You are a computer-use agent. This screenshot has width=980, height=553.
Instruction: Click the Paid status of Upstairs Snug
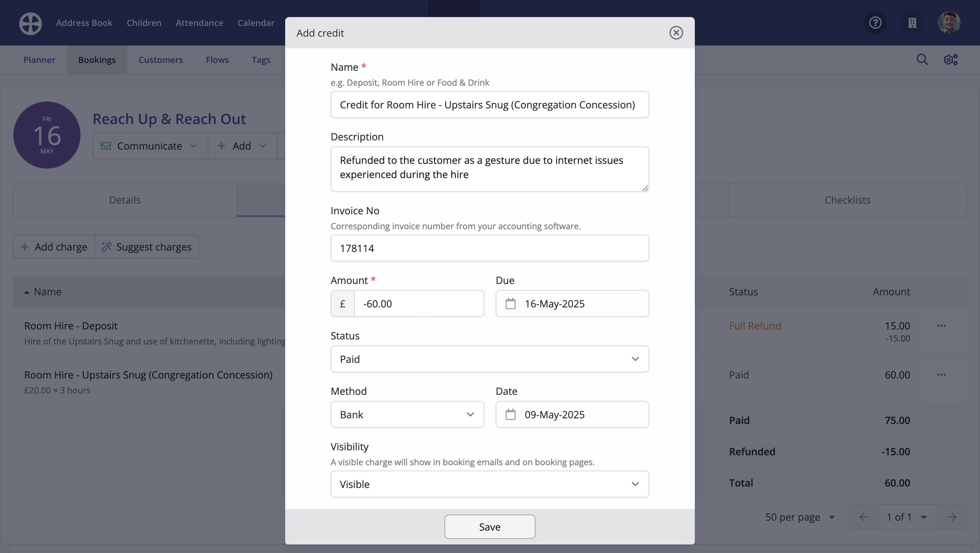(x=739, y=375)
